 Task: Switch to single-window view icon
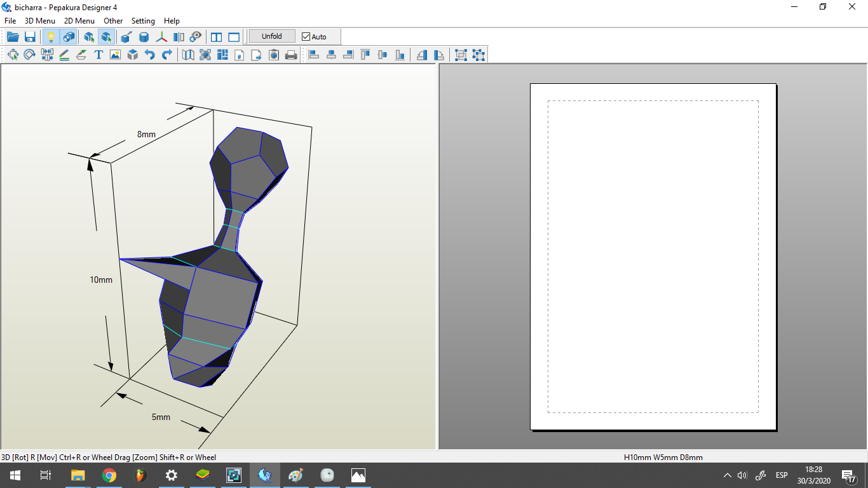pos(234,37)
